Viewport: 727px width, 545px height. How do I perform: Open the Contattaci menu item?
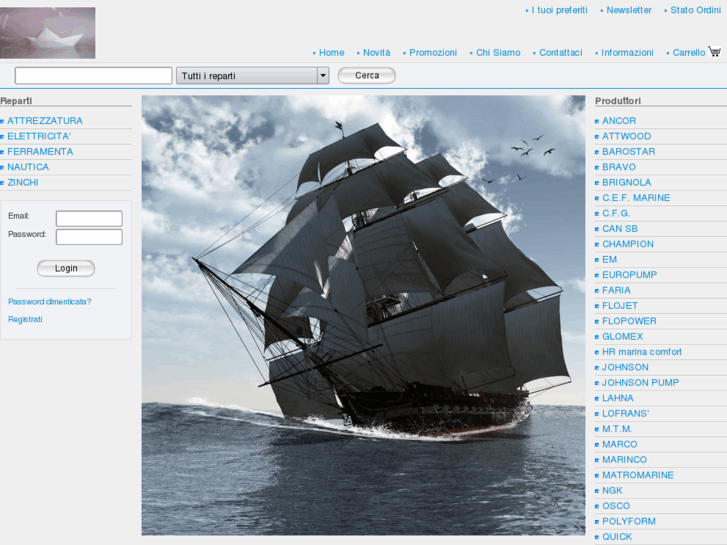[x=561, y=52]
